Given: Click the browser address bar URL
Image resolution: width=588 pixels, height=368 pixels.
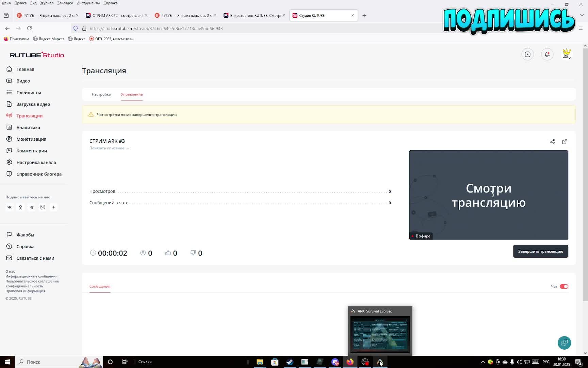Looking at the screenshot, I should pyautogui.click(x=156, y=28).
